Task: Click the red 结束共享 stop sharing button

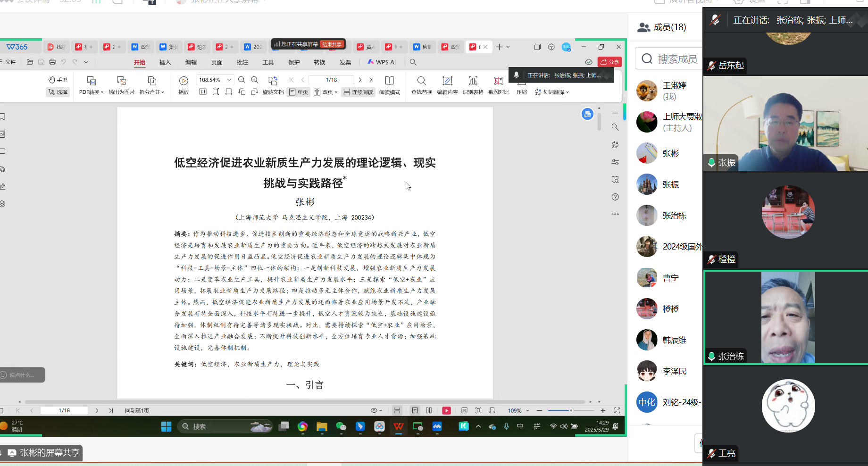Action: (x=332, y=44)
